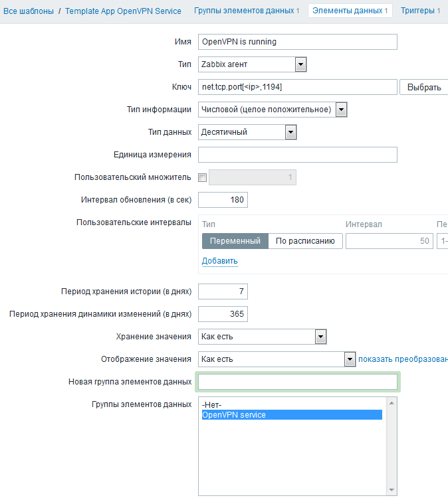The width and height of the screenshot is (448, 504).
Task: Click the disabled custom multiplier field
Action: click(253, 177)
